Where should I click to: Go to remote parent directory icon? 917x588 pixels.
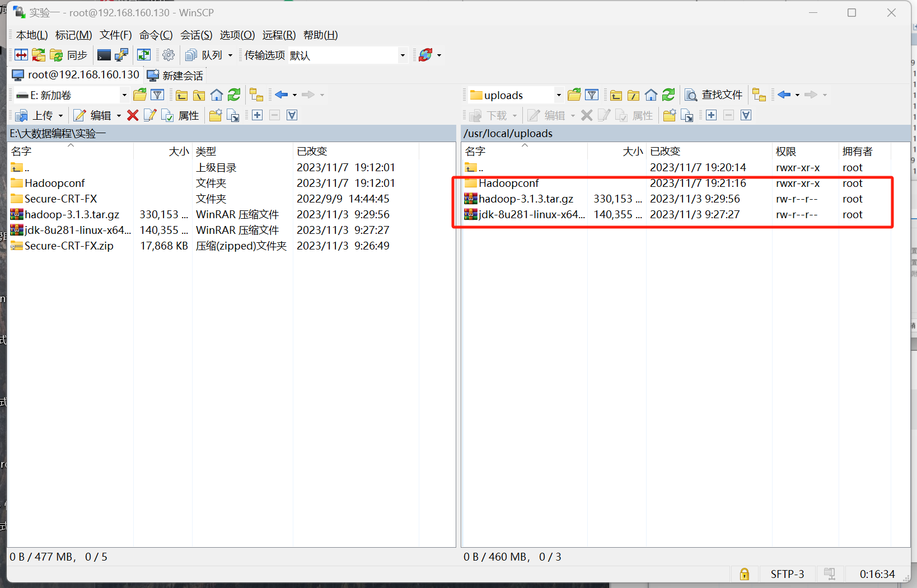coord(616,95)
